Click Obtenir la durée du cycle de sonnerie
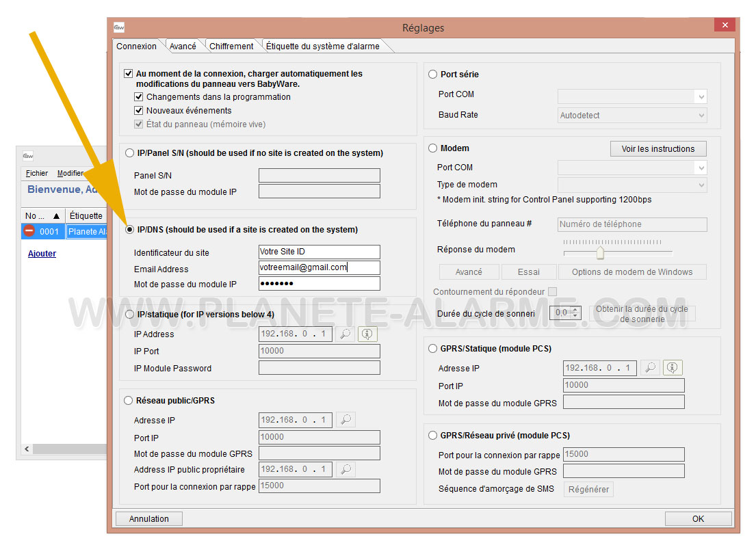Screen dimensions: 756x543 (x=642, y=314)
